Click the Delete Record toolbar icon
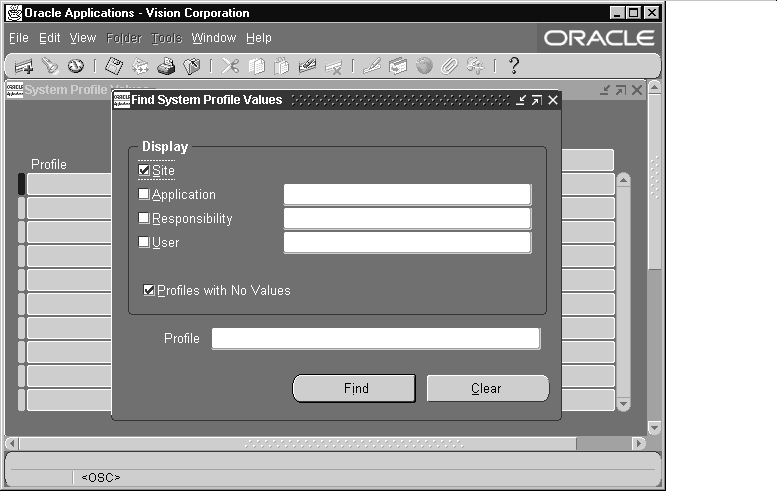Image resolution: width=777 pixels, height=491 pixels. [333, 66]
